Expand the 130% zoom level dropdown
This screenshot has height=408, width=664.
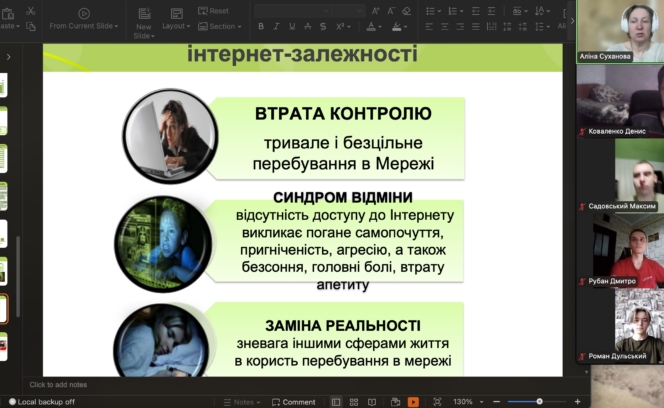(x=466, y=402)
